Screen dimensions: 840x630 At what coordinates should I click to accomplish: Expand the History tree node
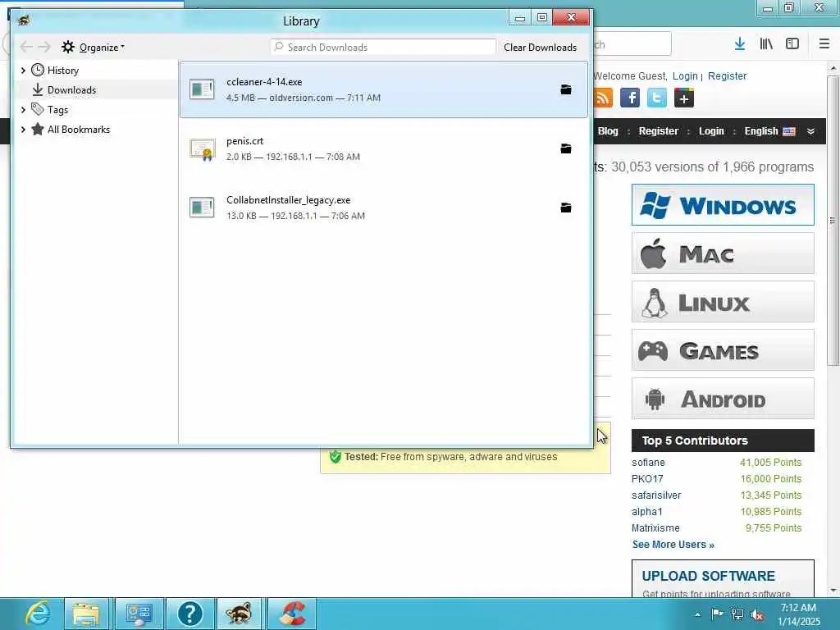[x=23, y=71]
